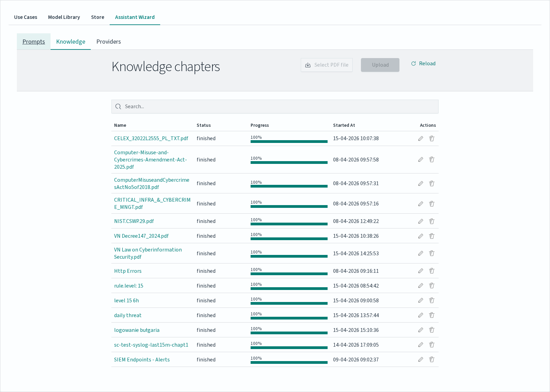Delete the daily threat entry

pyautogui.click(x=432, y=315)
